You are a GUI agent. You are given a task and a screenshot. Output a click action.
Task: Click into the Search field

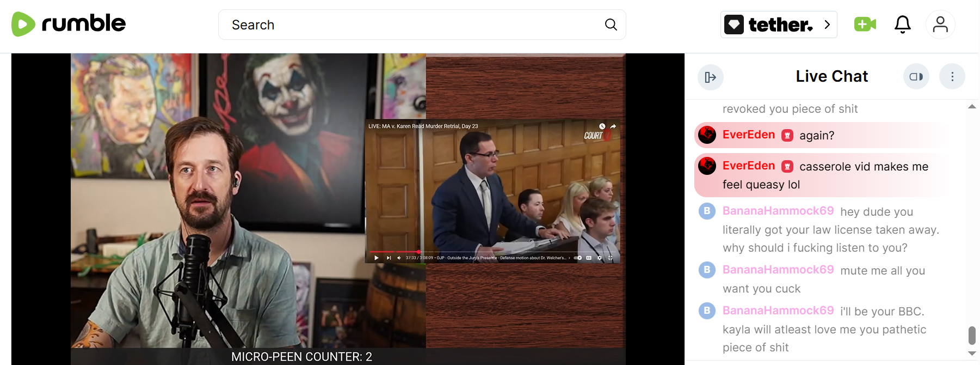click(422, 25)
